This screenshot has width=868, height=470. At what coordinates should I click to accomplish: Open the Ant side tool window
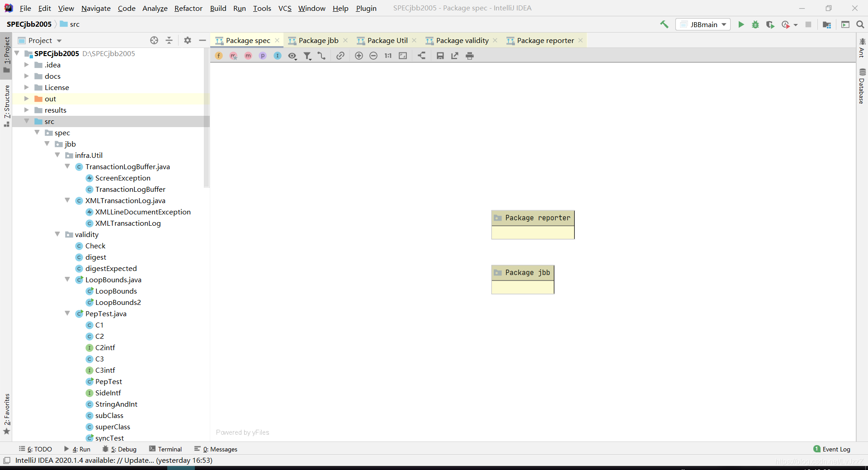862,48
